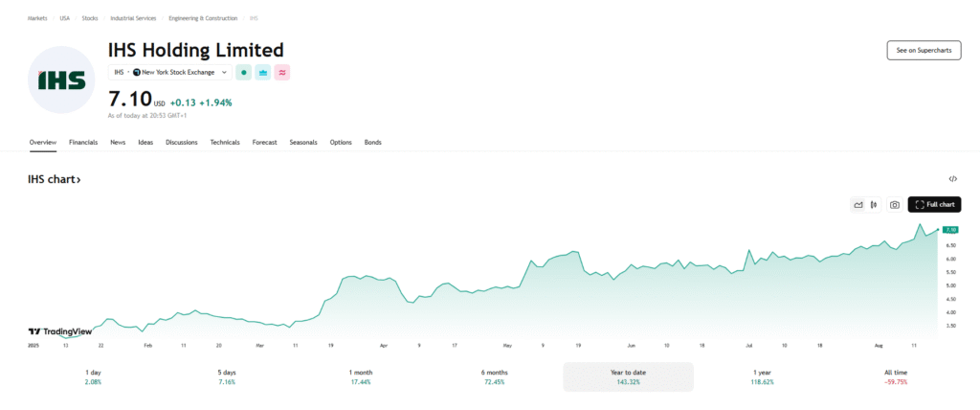The image size is (980, 410).
Task: Select the 6 months range
Action: (x=495, y=376)
